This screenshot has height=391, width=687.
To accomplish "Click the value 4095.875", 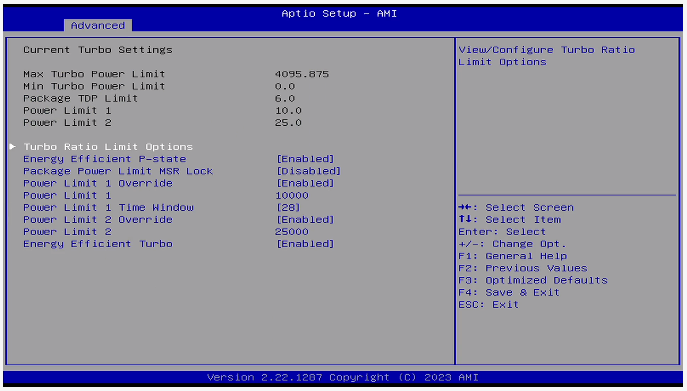I will click(302, 74).
